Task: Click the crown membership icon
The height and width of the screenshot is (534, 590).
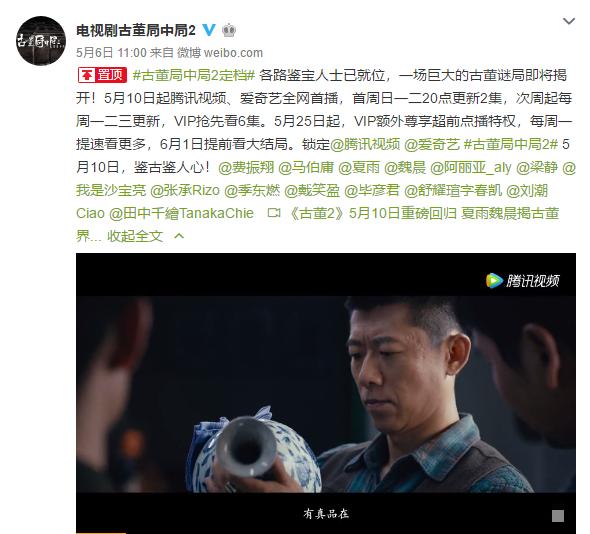Action: click(229, 30)
